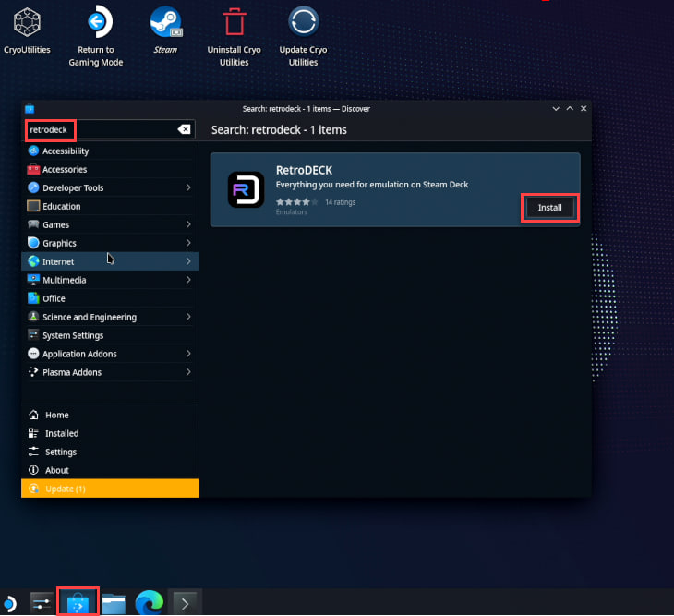Click the Office category icon
The width and height of the screenshot is (674, 616).
[x=33, y=298]
